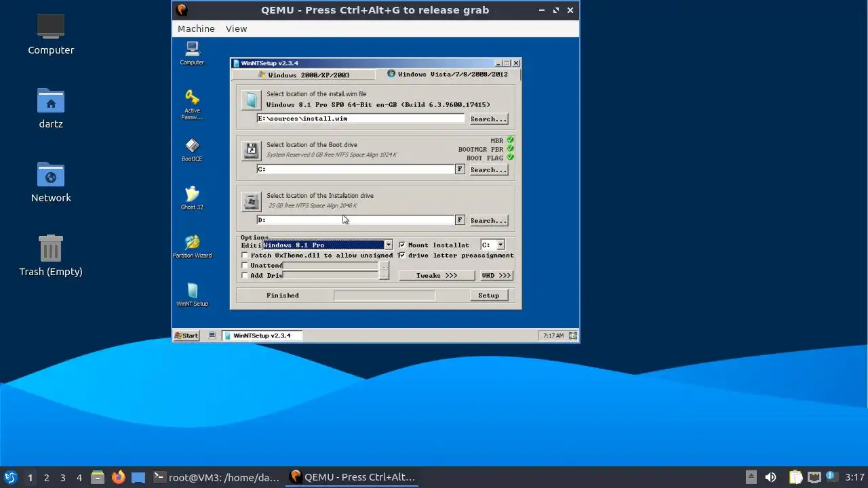The image size is (868, 488).
Task: Toggle drive letter preassignment checkbox
Action: tap(402, 255)
